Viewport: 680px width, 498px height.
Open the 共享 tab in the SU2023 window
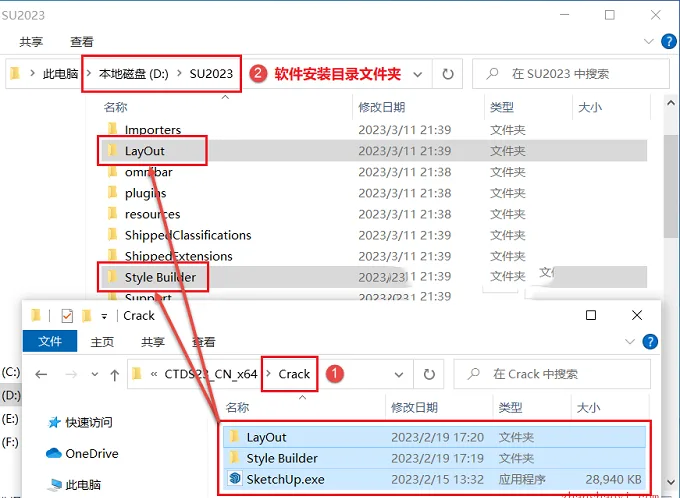tap(31, 42)
